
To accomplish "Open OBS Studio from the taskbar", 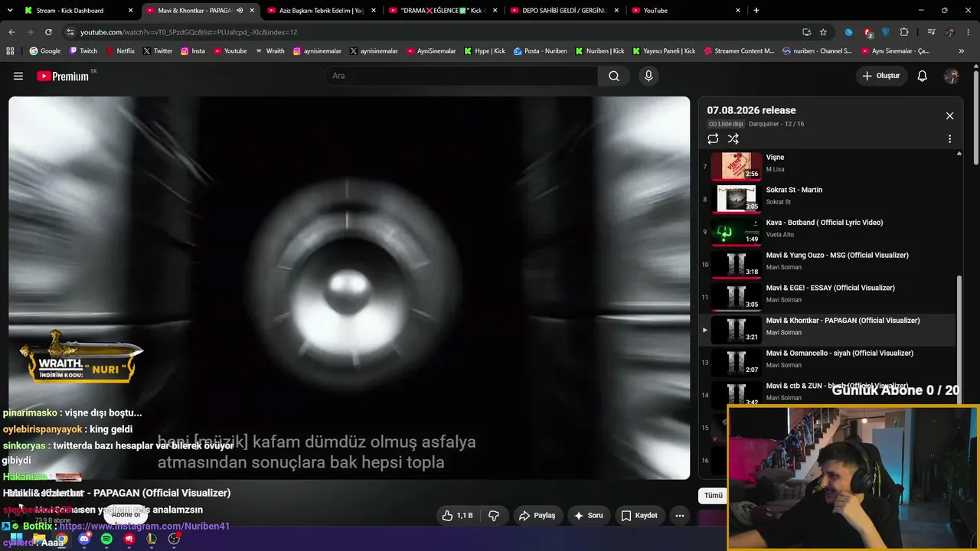I will coord(174,539).
